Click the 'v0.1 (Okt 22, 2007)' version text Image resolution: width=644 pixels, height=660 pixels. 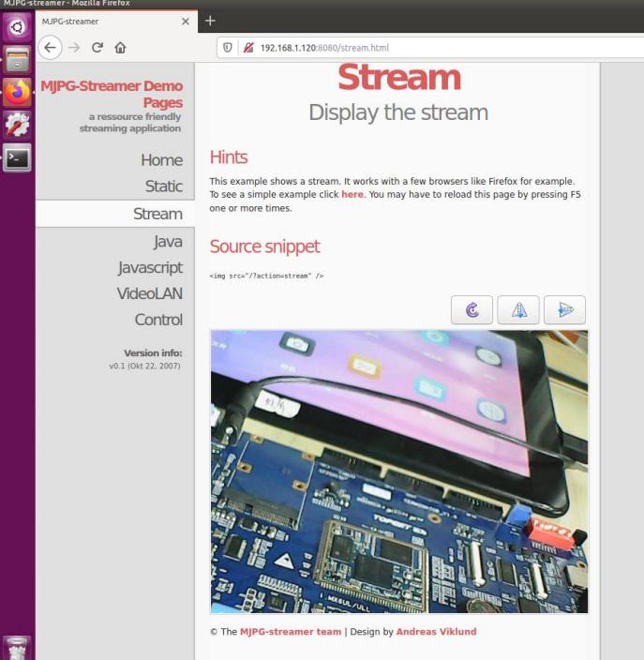(x=144, y=366)
